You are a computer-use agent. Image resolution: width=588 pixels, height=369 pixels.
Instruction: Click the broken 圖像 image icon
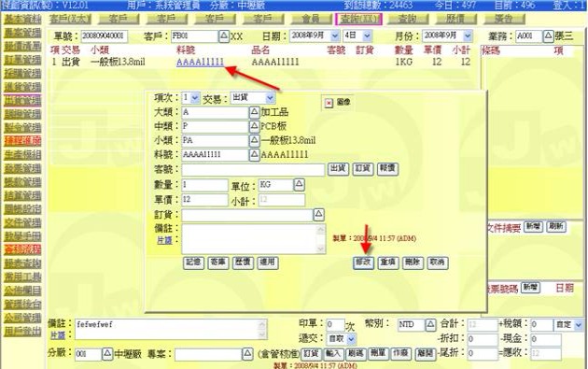[329, 103]
